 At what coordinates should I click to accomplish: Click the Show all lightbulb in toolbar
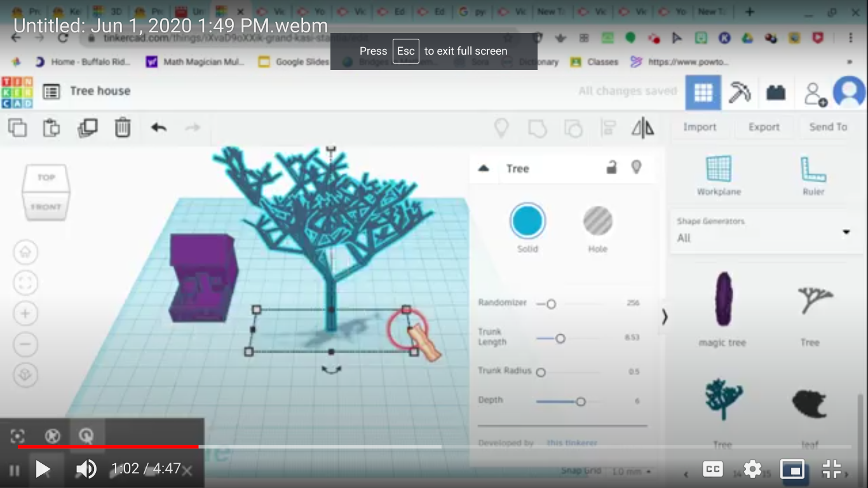[x=501, y=128]
